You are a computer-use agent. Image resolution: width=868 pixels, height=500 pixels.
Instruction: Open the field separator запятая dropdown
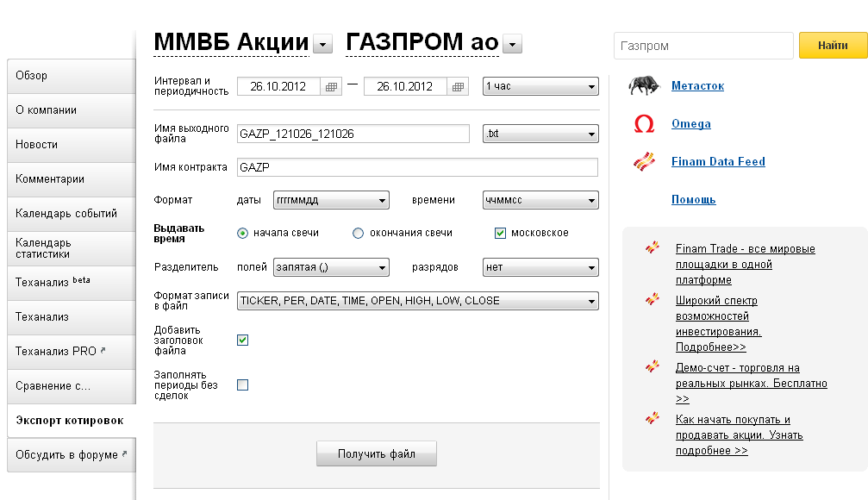[x=331, y=267]
